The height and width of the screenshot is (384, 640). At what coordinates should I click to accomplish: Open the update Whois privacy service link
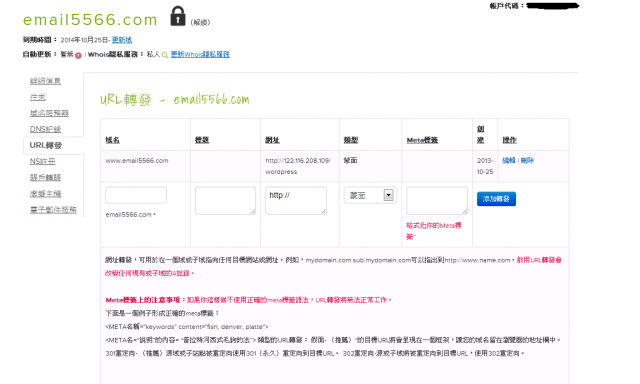[x=200, y=54]
